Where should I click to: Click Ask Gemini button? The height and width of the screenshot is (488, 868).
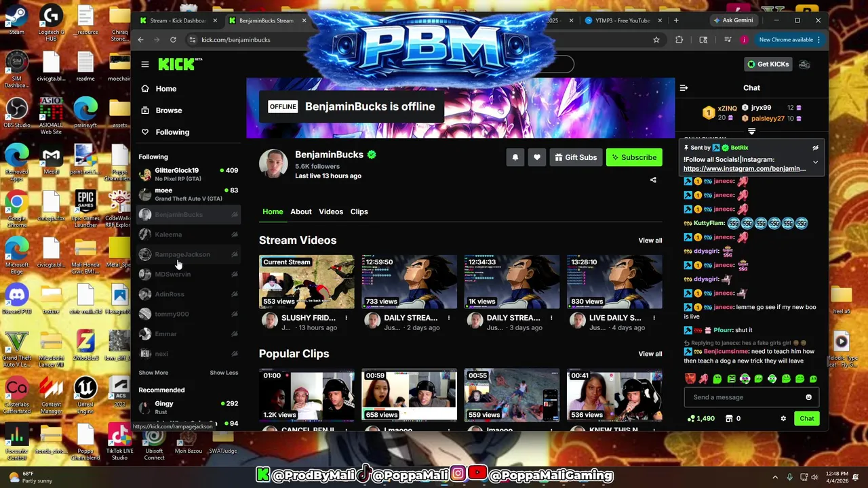(x=733, y=20)
